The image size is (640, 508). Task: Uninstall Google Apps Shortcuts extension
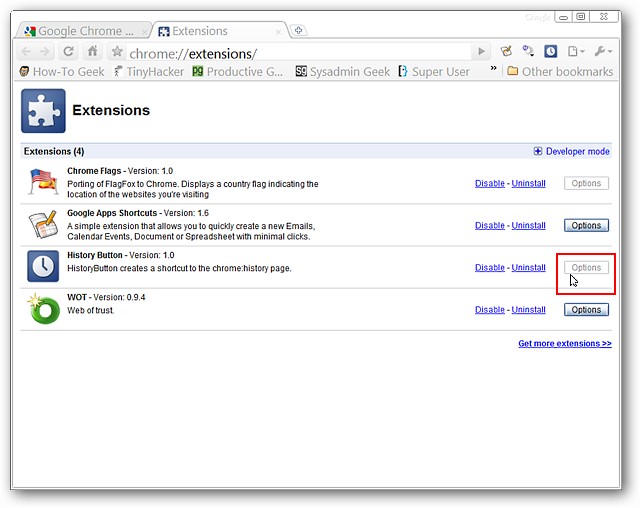click(x=528, y=226)
